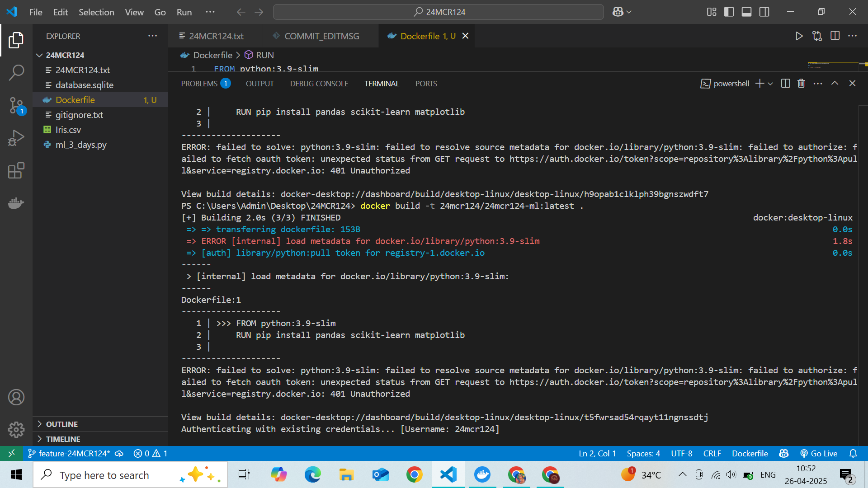Click the feature-24MCR124 branch in status bar
This screenshot has width=868, height=488.
69,453
